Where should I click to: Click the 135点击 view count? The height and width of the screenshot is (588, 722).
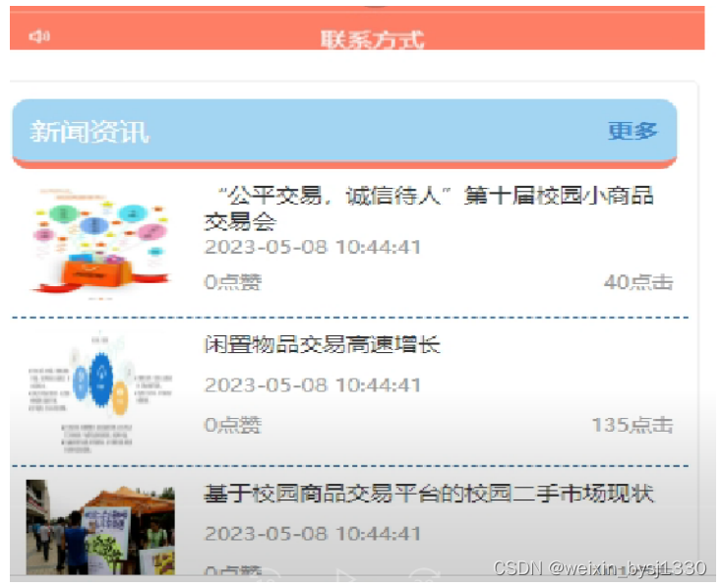pyautogui.click(x=632, y=425)
